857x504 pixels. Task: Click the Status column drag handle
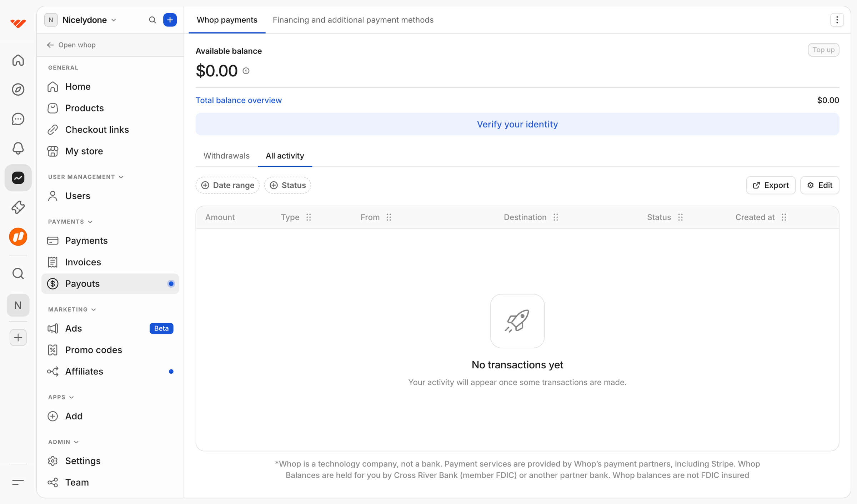pyautogui.click(x=681, y=217)
